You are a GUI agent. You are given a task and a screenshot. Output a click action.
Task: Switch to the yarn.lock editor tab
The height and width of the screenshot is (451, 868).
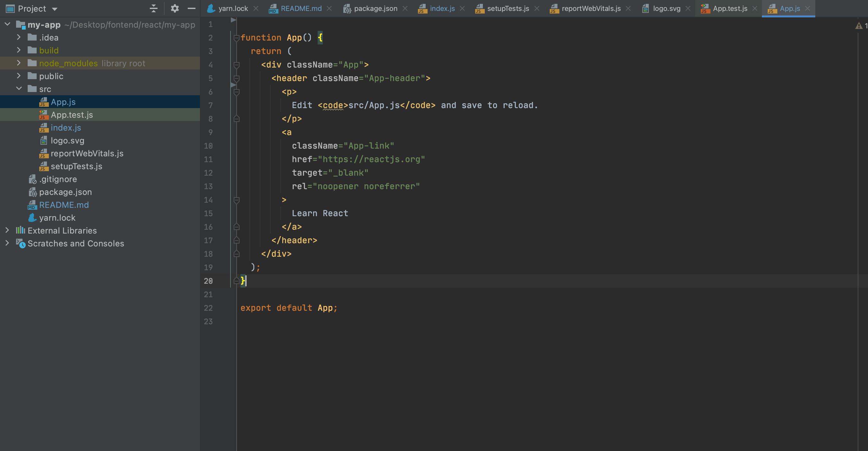pyautogui.click(x=233, y=8)
